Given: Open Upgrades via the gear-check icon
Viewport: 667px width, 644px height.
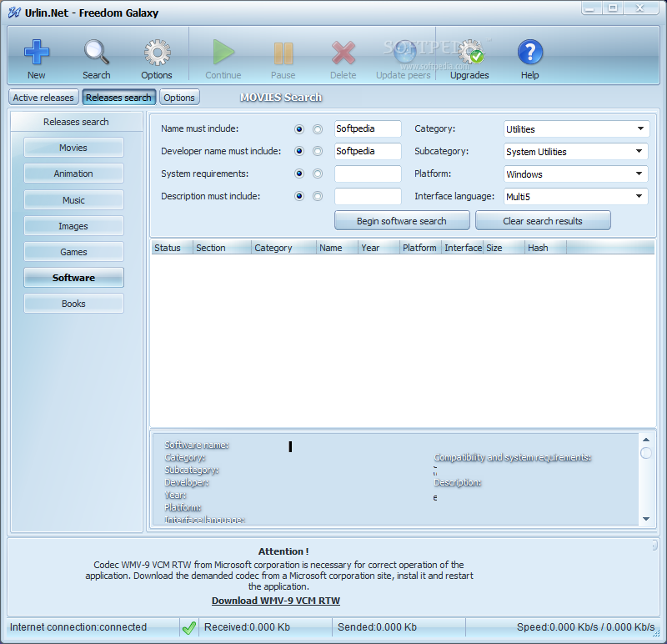Looking at the screenshot, I should pyautogui.click(x=471, y=52).
